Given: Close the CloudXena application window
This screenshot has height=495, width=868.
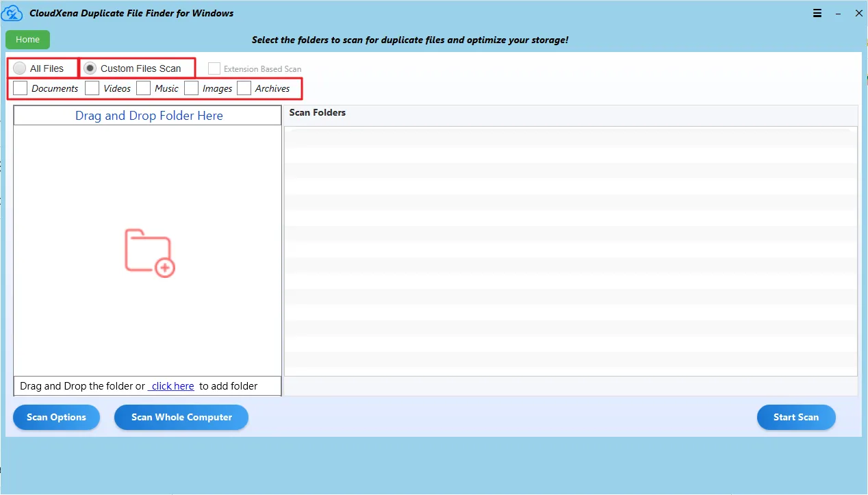Looking at the screenshot, I should [x=858, y=13].
